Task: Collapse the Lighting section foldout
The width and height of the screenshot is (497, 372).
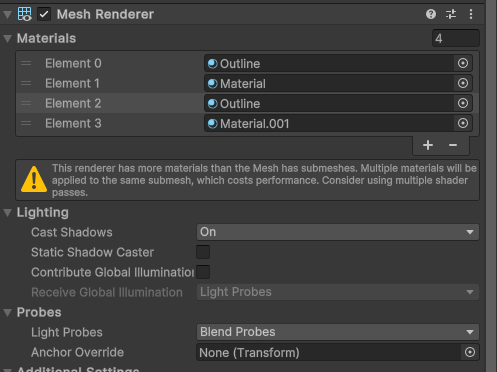Action: click(x=7, y=213)
